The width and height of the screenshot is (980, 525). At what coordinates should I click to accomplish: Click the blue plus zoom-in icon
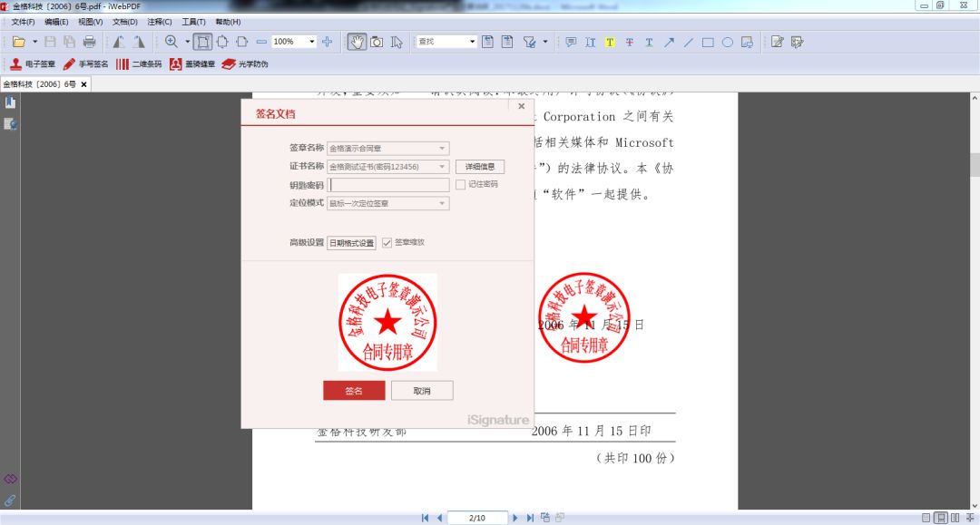[x=327, y=42]
